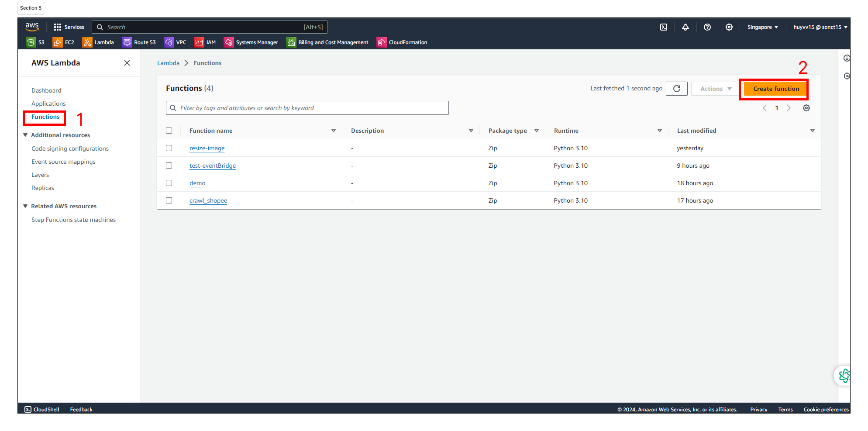Viewport: 868px width, 431px height.
Task: Focus the AWS top search field
Action: point(210,27)
